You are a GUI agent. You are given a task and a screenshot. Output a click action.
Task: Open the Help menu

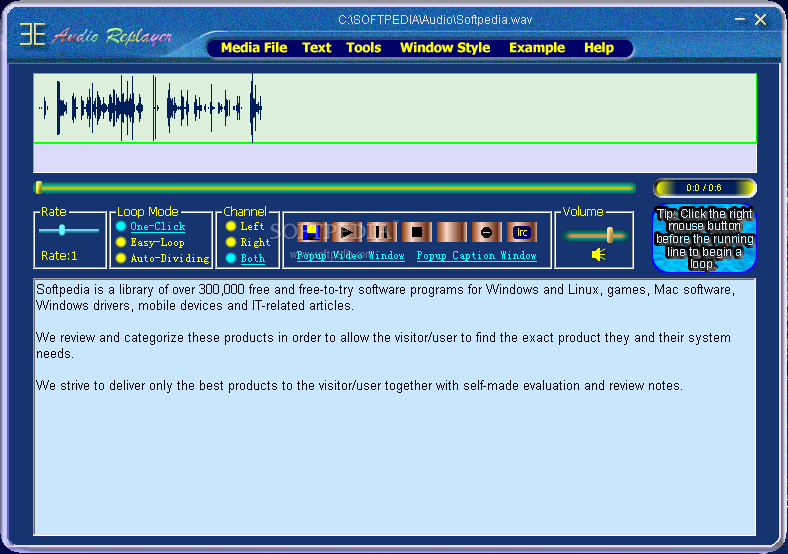pos(599,48)
